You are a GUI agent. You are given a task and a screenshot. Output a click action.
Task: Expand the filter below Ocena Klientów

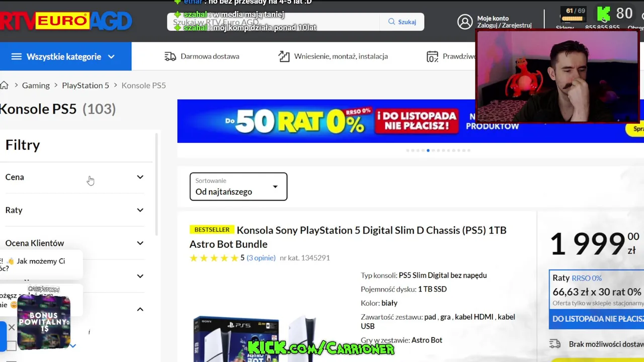(140, 276)
